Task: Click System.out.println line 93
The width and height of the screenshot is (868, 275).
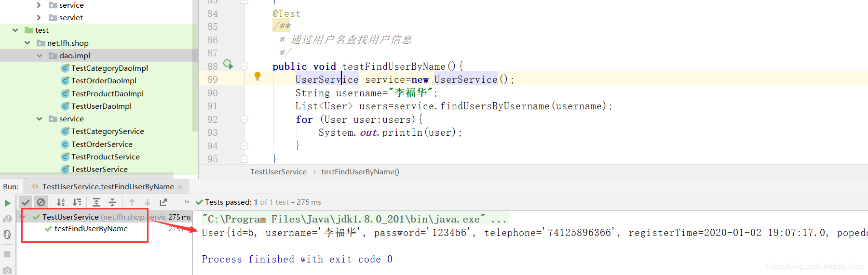Action: (390, 132)
